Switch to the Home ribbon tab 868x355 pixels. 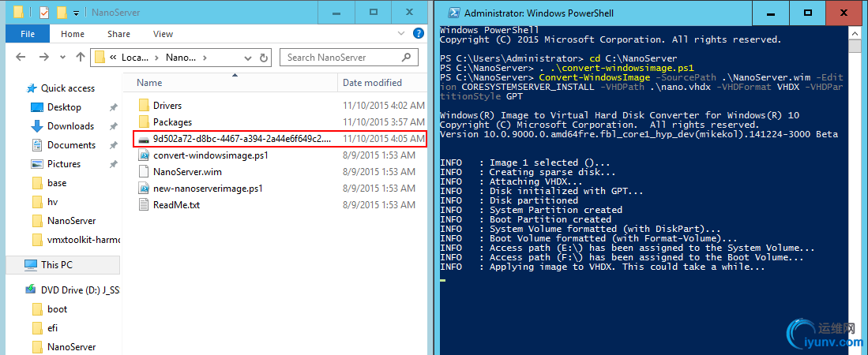(x=73, y=34)
